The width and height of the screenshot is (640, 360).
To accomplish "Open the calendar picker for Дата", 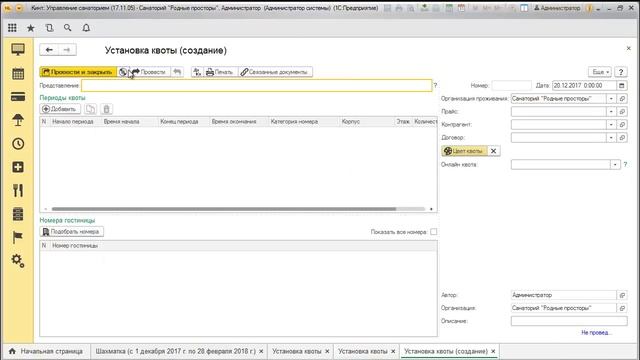I will pos(622,85).
